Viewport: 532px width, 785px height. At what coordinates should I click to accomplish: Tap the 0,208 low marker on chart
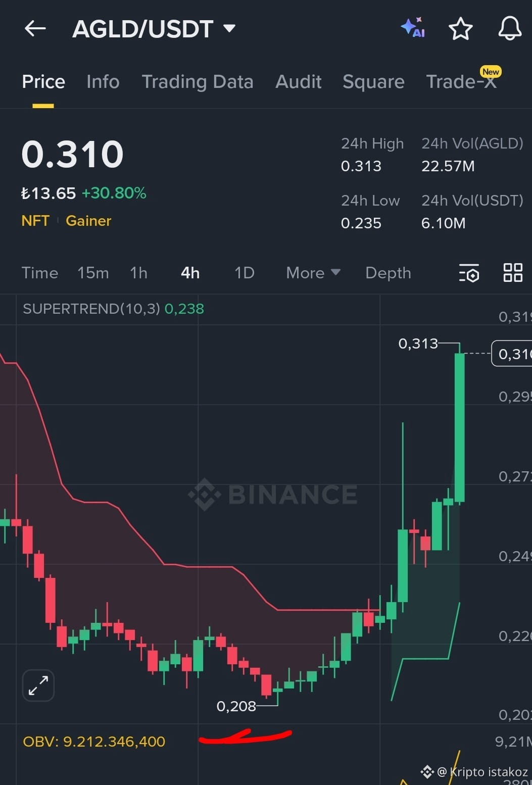click(236, 706)
